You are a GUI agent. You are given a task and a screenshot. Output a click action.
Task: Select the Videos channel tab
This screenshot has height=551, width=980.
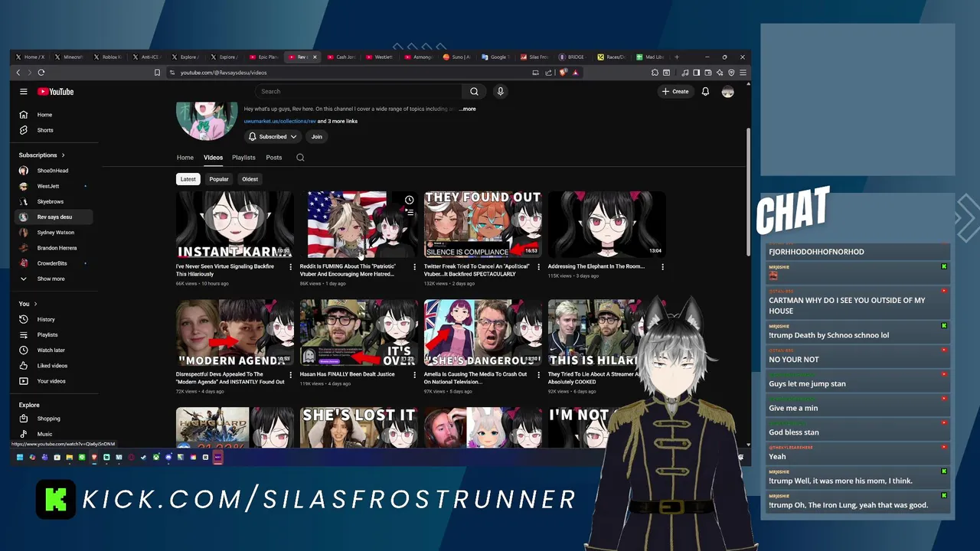click(213, 158)
